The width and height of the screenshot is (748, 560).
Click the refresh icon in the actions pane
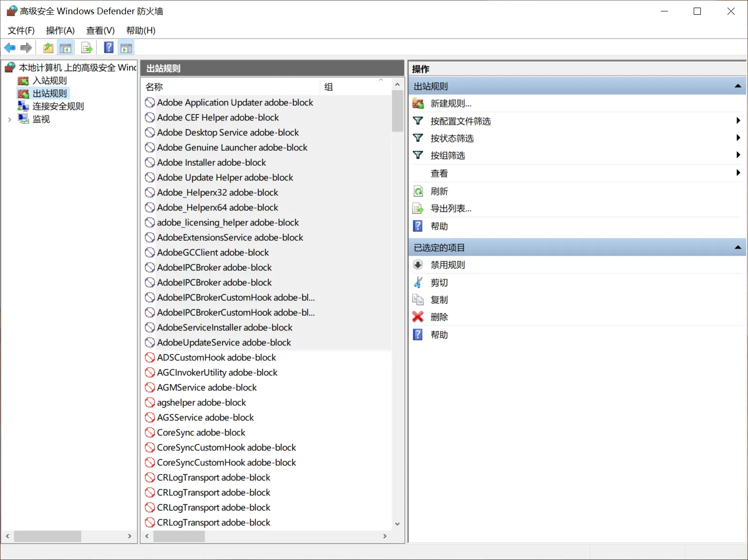pyautogui.click(x=418, y=191)
